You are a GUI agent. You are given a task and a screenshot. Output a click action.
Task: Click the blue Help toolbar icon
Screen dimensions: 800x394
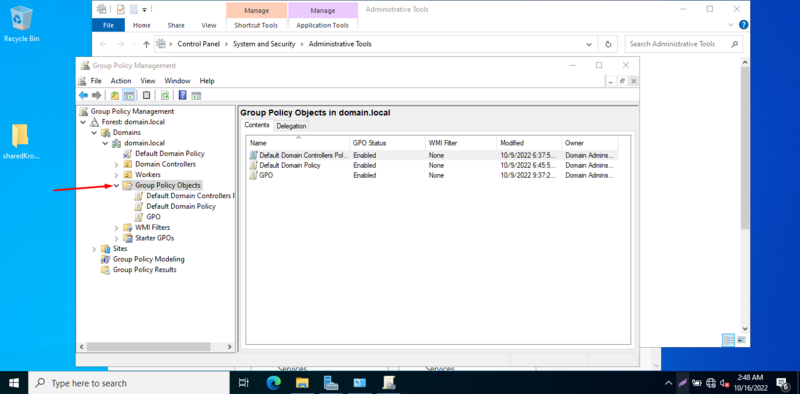(x=182, y=95)
